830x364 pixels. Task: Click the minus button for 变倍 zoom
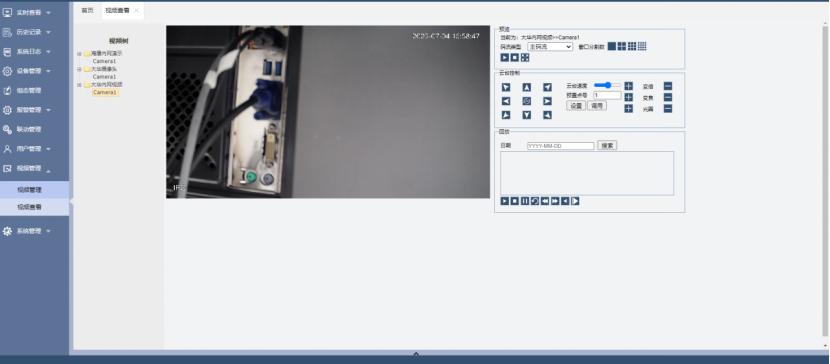pos(668,86)
